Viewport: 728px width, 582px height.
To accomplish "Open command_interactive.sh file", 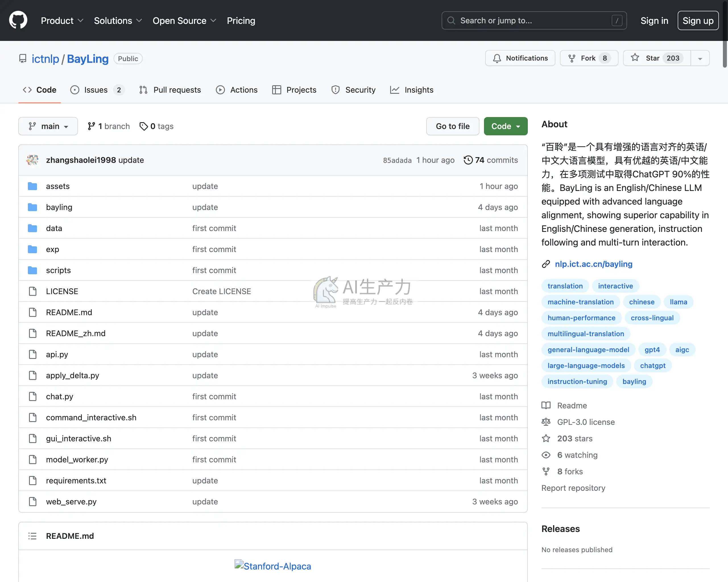I will tap(91, 417).
